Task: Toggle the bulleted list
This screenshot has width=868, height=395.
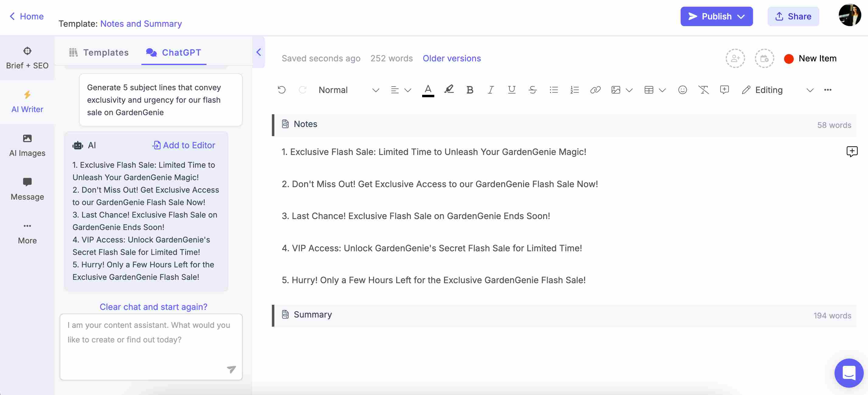Action: 554,90
